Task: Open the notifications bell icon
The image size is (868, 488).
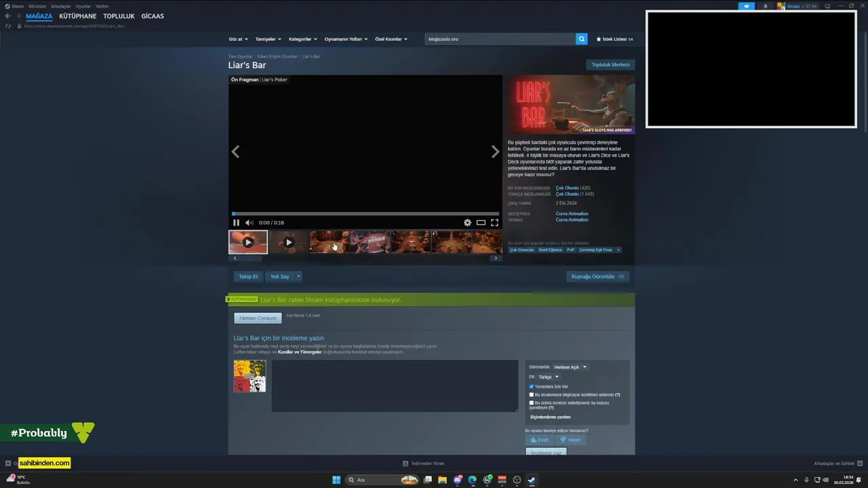Action: 766,6
